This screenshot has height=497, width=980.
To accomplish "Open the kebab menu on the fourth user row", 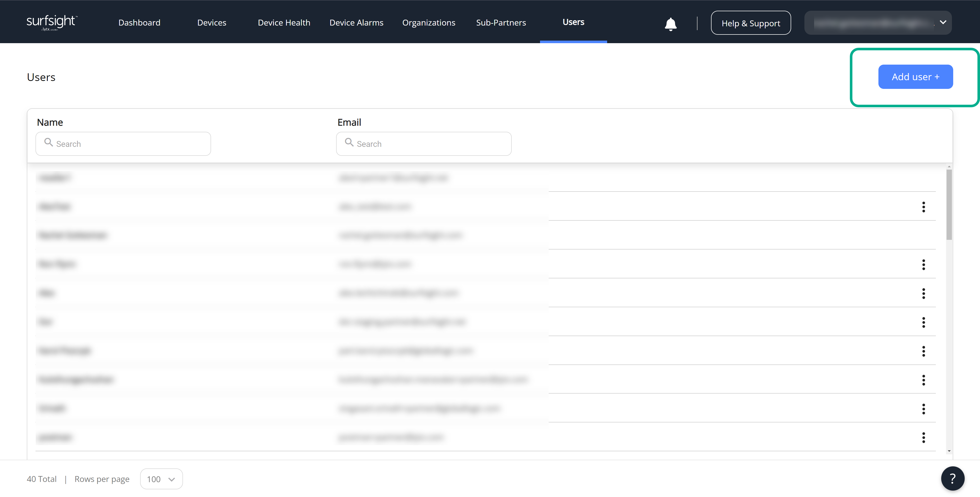I will (923, 265).
